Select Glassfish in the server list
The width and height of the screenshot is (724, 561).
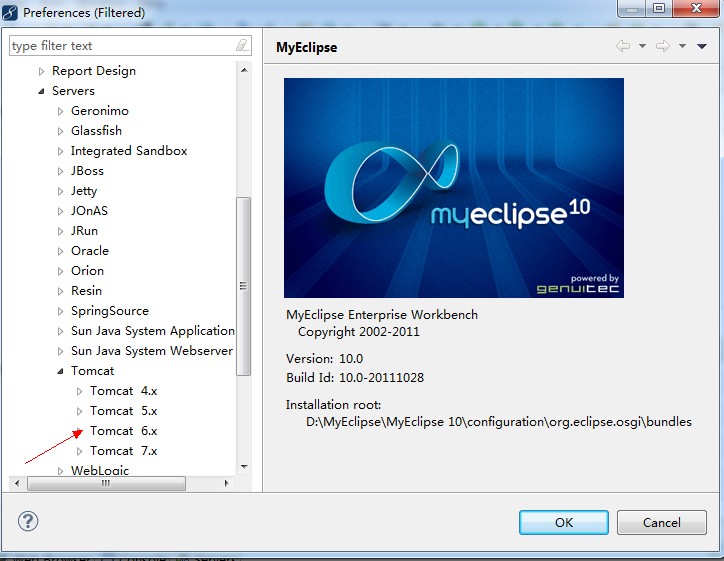coord(96,131)
